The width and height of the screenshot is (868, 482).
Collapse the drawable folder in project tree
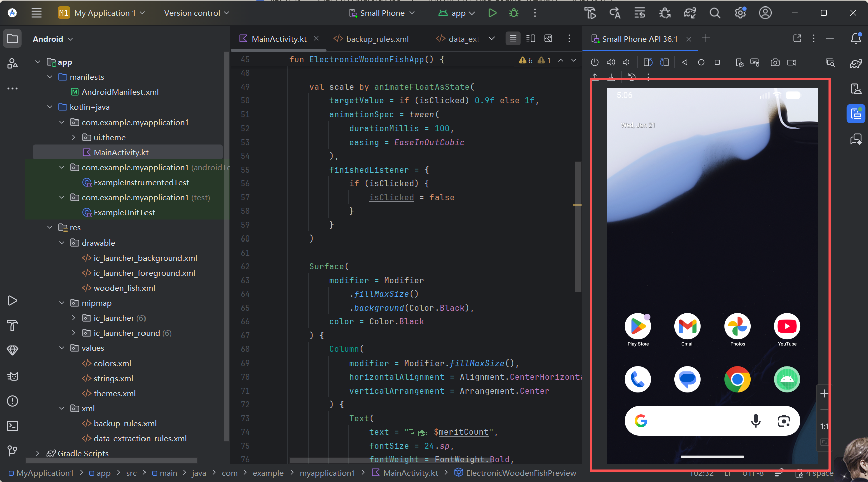pos(62,243)
